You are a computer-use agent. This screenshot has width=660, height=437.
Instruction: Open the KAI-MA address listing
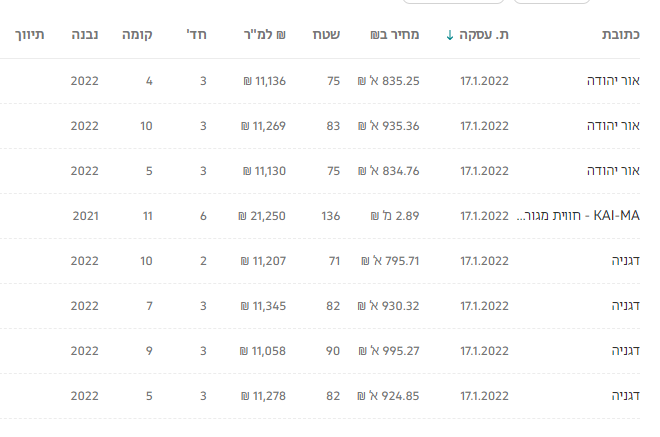(x=580, y=216)
